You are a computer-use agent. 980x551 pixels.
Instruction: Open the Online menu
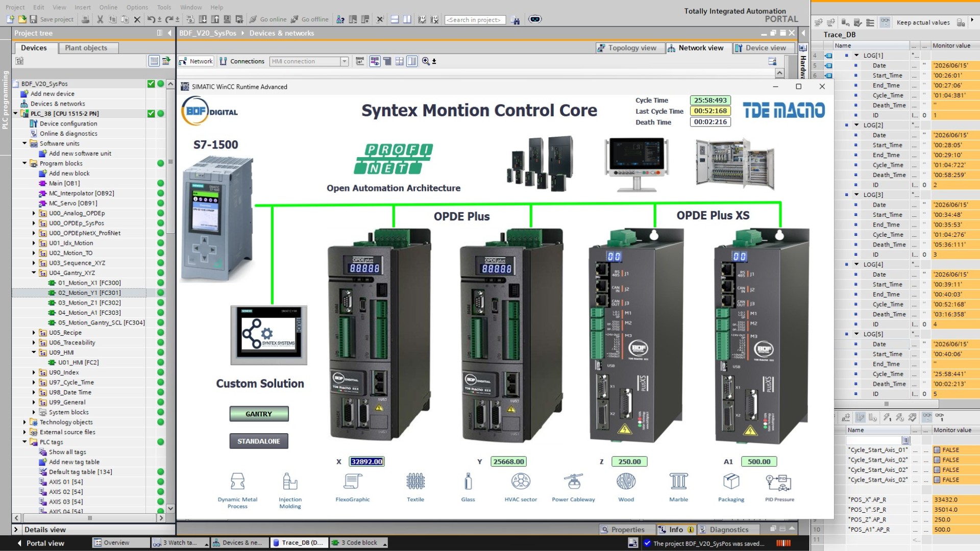[x=108, y=7]
